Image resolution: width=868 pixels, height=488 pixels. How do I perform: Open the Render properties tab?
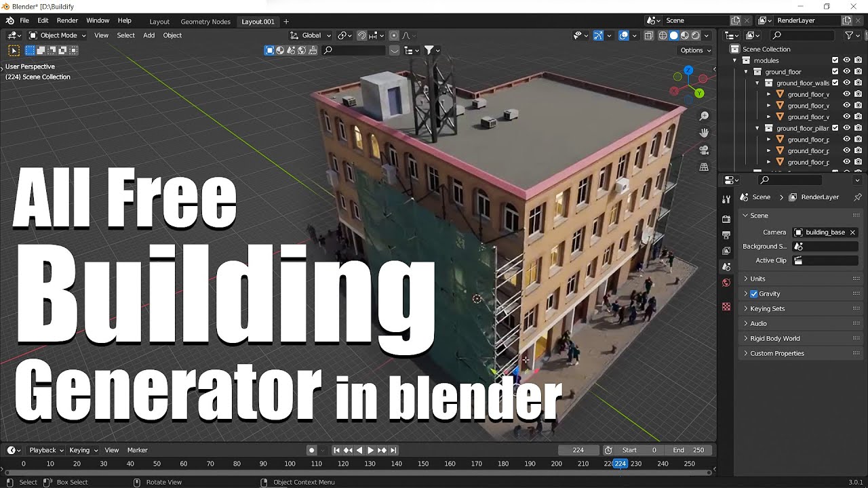coord(726,219)
